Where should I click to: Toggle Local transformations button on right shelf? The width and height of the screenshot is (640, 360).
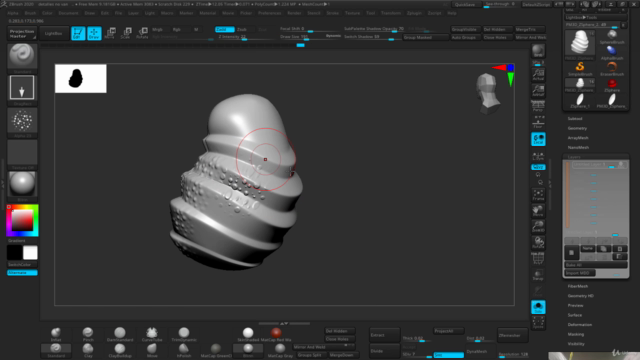point(538,139)
